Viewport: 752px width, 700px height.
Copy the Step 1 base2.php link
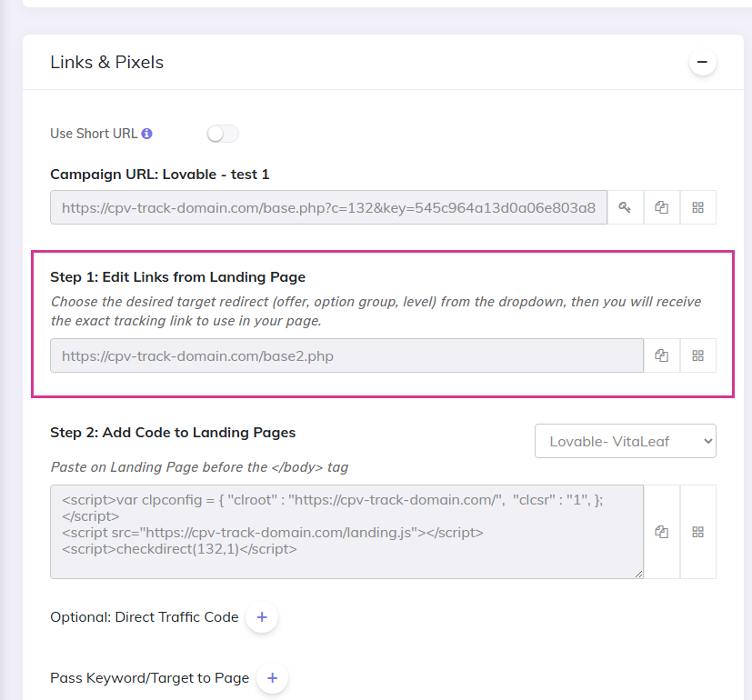[x=662, y=355]
